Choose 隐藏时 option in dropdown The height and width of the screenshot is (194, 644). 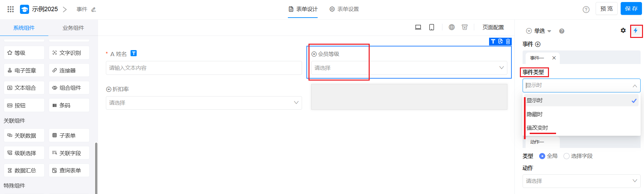(x=534, y=114)
